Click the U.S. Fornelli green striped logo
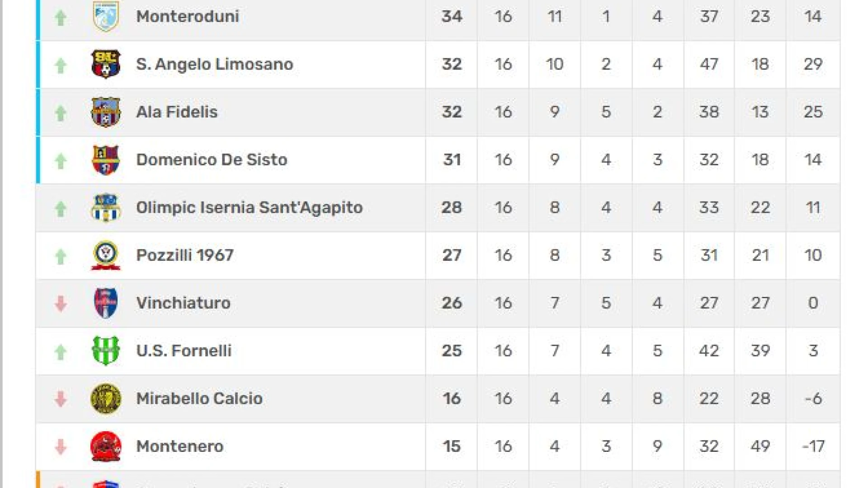Viewport: 868px width, 488px height. pyautogui.click(x=106, y=351)
